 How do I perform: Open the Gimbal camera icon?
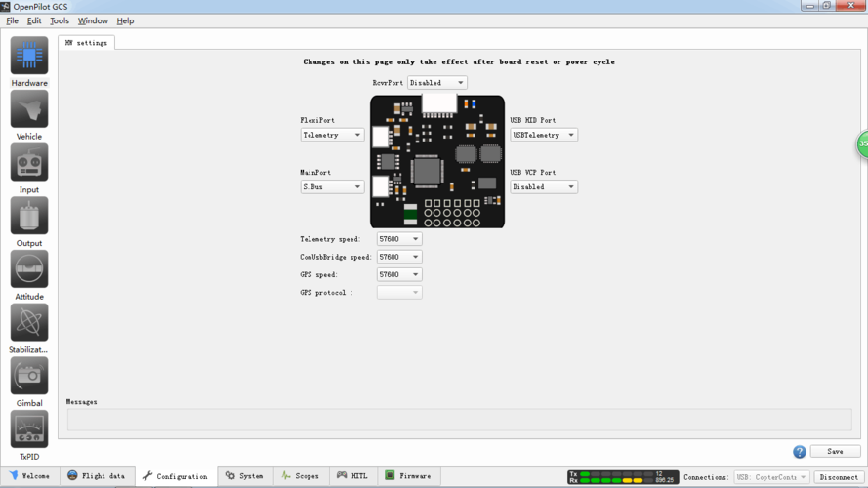click(28, 376)
